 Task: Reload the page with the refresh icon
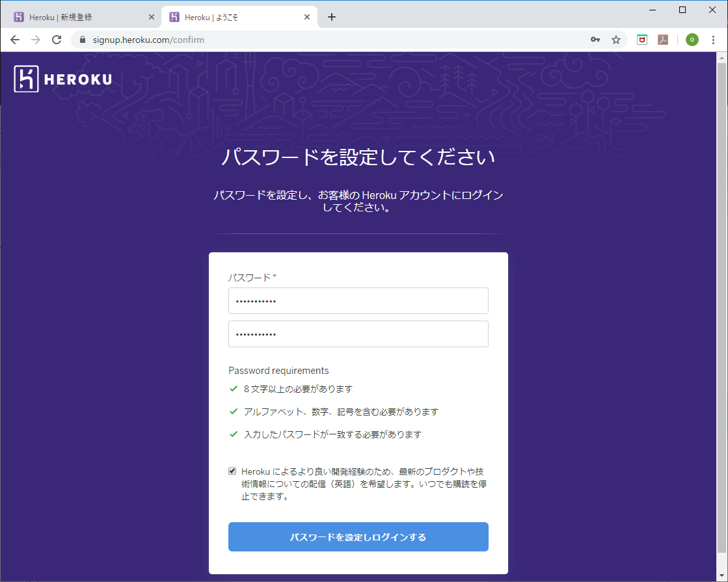[57, 40]
